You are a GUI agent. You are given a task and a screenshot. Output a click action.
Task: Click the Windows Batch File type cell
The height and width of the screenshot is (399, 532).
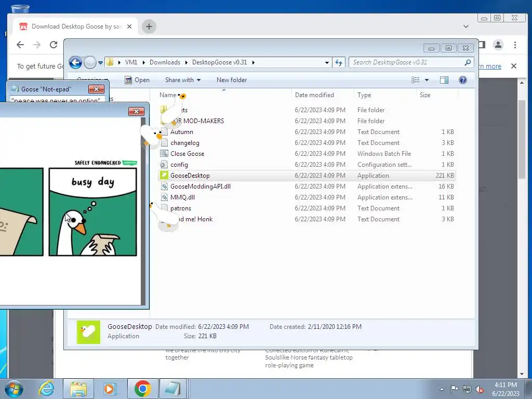pos(384,154)
